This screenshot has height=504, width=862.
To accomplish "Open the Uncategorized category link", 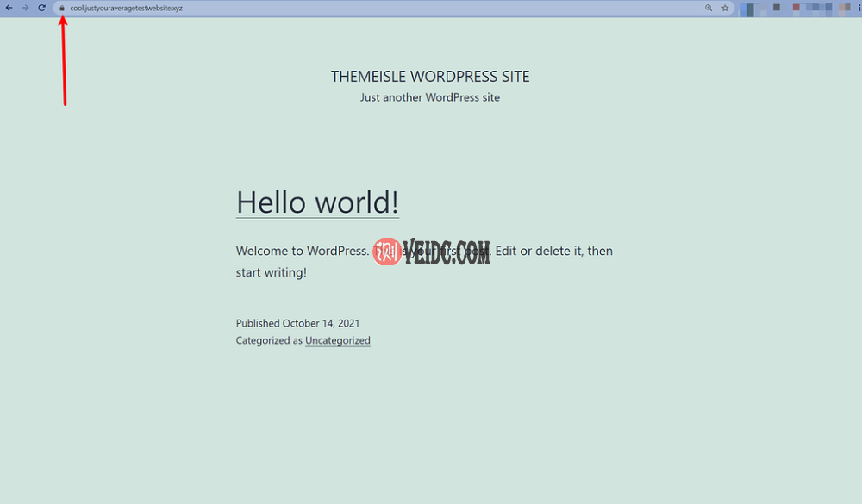I will (x=338, y=340).
